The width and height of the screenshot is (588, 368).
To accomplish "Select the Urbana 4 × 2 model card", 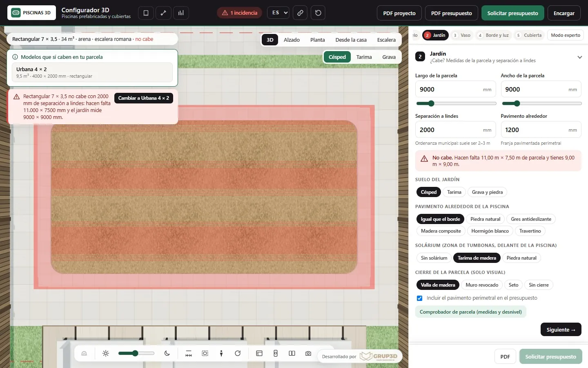I will point(92,72).
